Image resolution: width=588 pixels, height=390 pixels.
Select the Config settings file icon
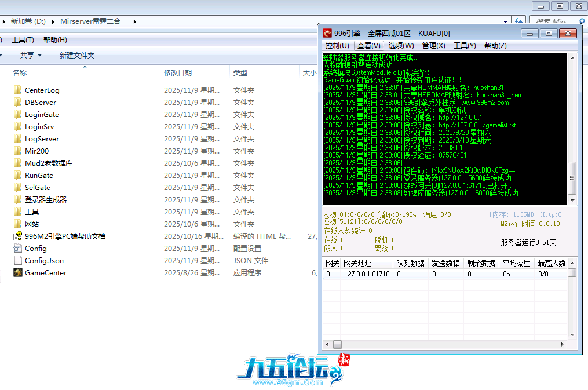point(17,249)
